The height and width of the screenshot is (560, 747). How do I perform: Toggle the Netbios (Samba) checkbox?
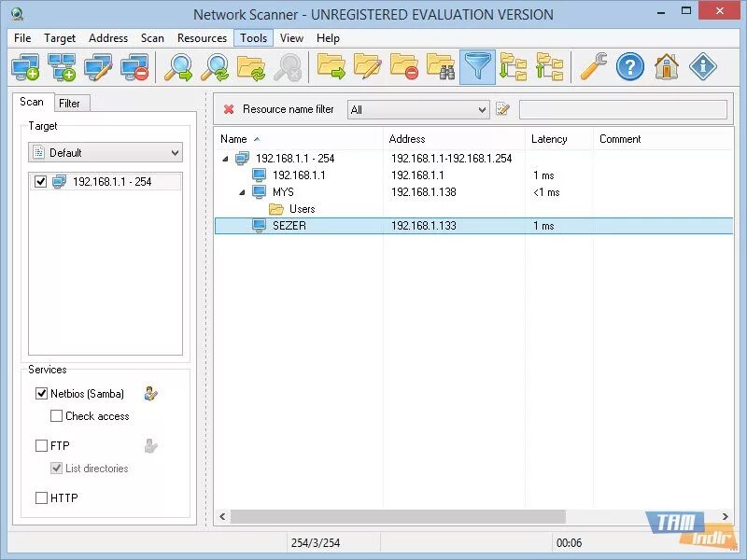pos(41,393)
